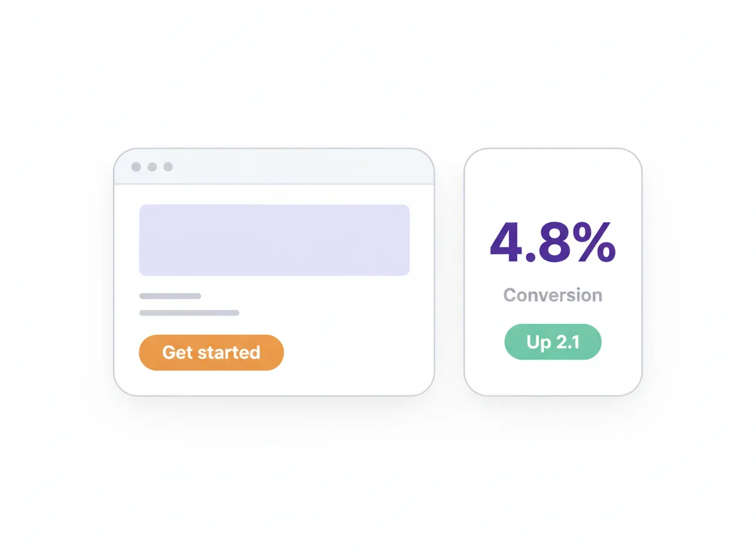Click the word Up in green badge

(x=538, y=342)
